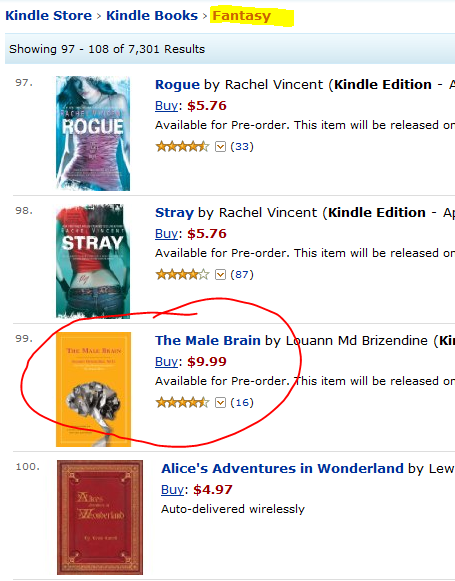
Task: Open the Stray book title link
Action: click(174, 213)
